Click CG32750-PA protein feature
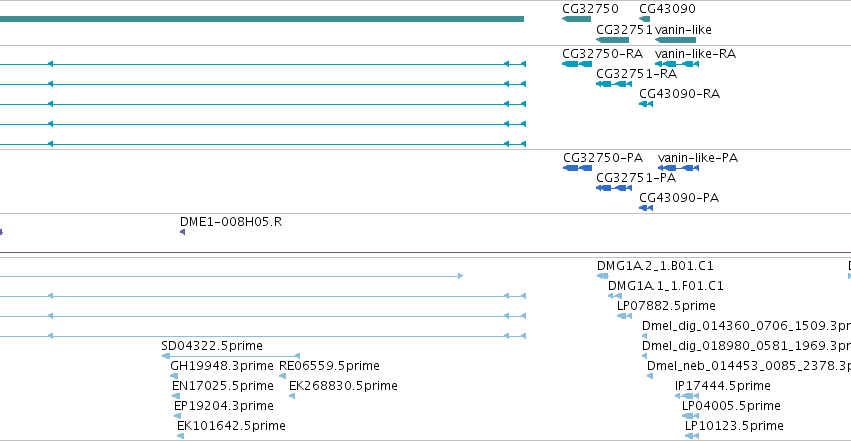This screenshot has width=851, height=441. tap(577, 168)
